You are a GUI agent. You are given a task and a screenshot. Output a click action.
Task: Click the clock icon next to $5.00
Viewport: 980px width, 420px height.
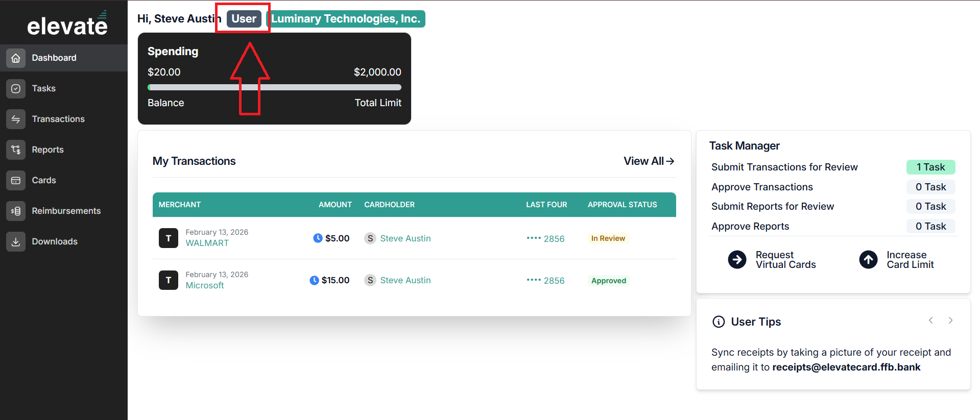click(318, 238)
